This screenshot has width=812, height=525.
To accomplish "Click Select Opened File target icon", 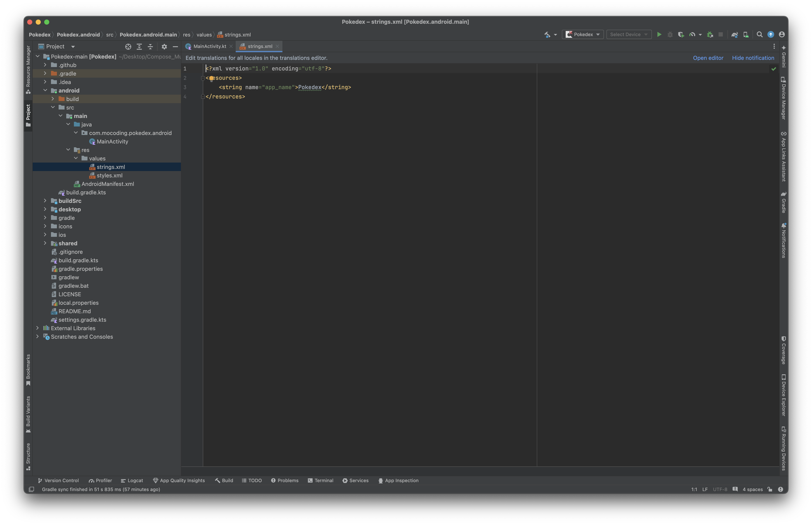I will coord(128,47).
